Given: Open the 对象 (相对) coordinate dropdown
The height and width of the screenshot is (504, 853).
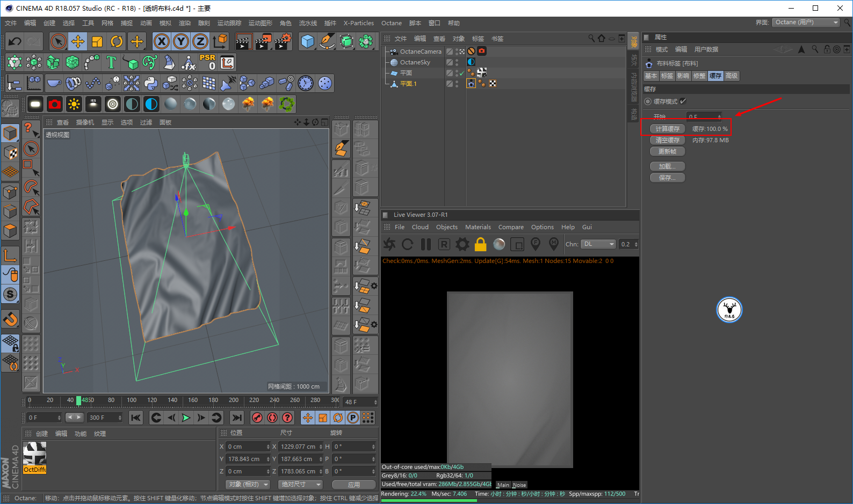Looking at the screenshot, I should (248, 484).
